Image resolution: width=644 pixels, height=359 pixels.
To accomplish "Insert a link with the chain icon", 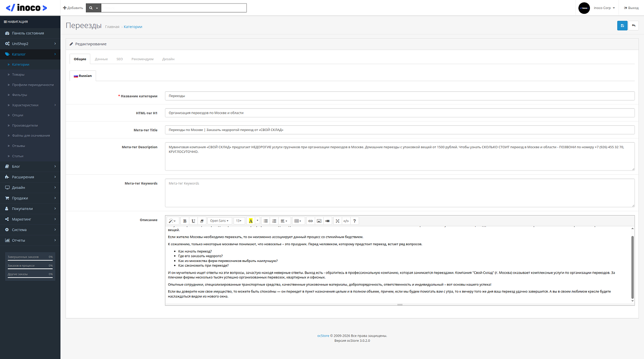I will click(310, 221).
